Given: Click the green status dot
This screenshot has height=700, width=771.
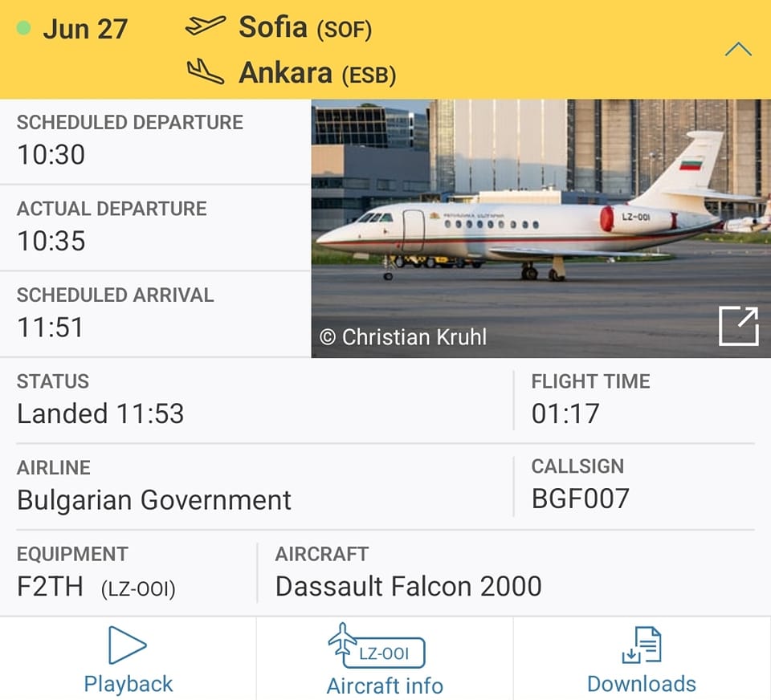Looking at the screenshot, I should click(24, 29).
